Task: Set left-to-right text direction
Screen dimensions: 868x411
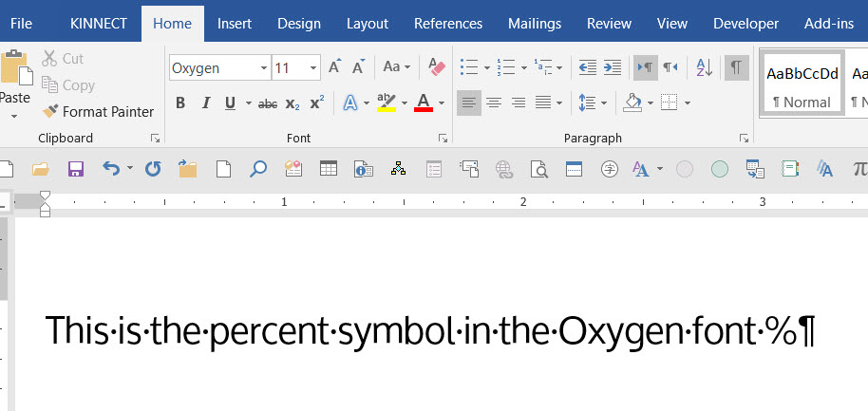Action: click(x=646, y=67)
